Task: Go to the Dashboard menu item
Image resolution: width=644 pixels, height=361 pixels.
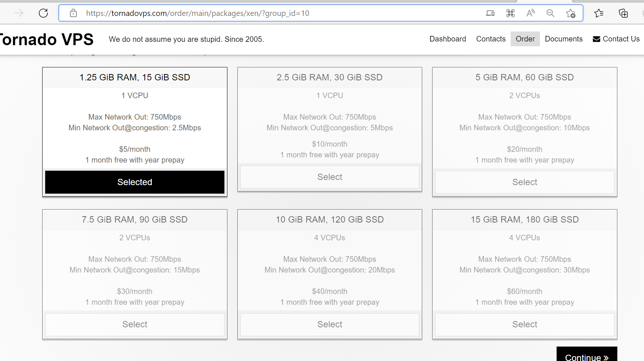Action: (448, 39)
